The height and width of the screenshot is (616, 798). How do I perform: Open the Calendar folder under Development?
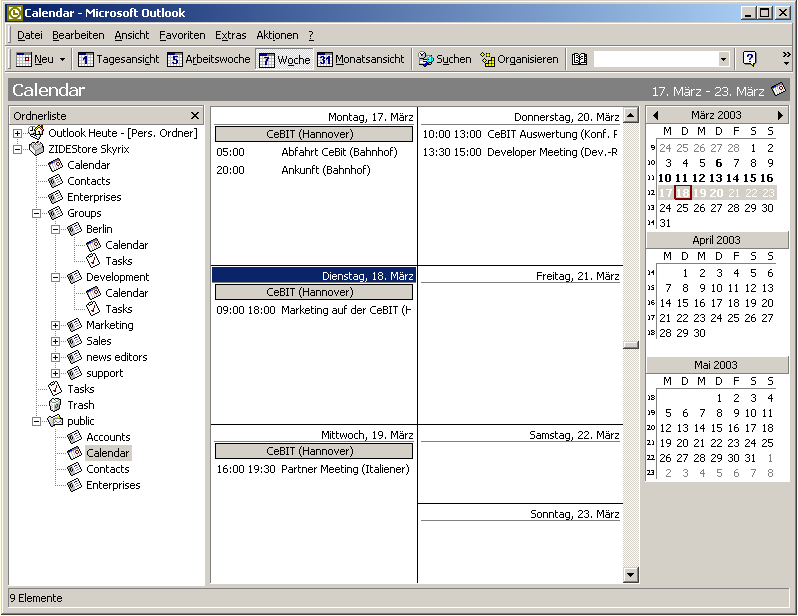[x=126, y=293]
